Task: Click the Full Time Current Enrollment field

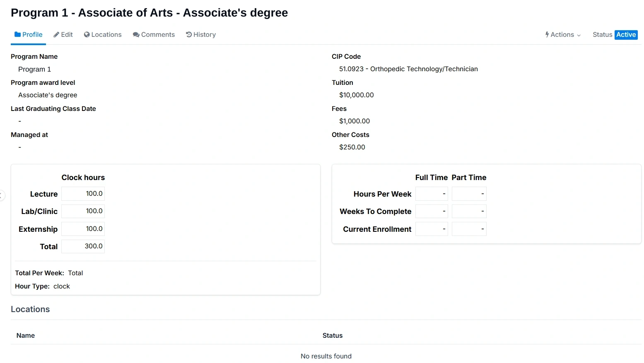Action: [x=432, y=229]
